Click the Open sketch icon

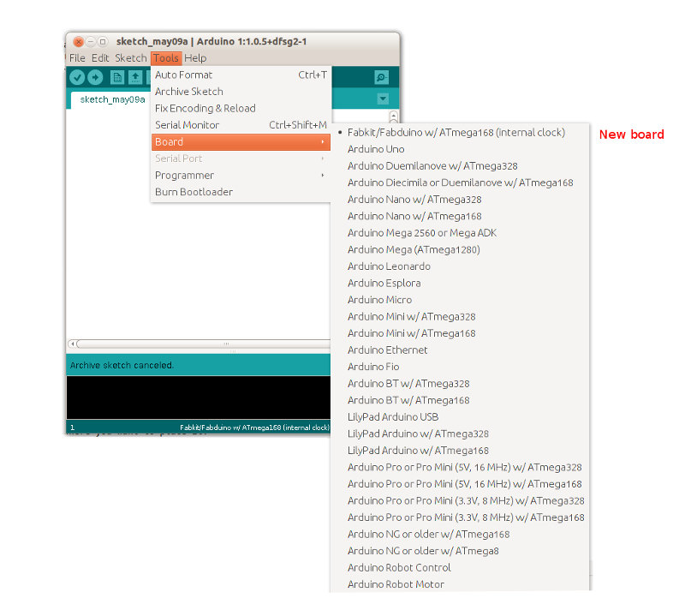pos(135,77)
